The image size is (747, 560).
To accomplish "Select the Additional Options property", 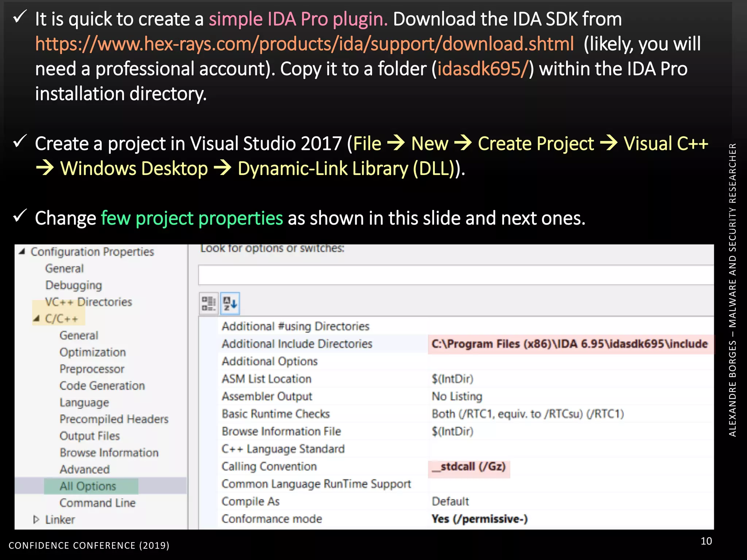I will [x=270, y=361].
